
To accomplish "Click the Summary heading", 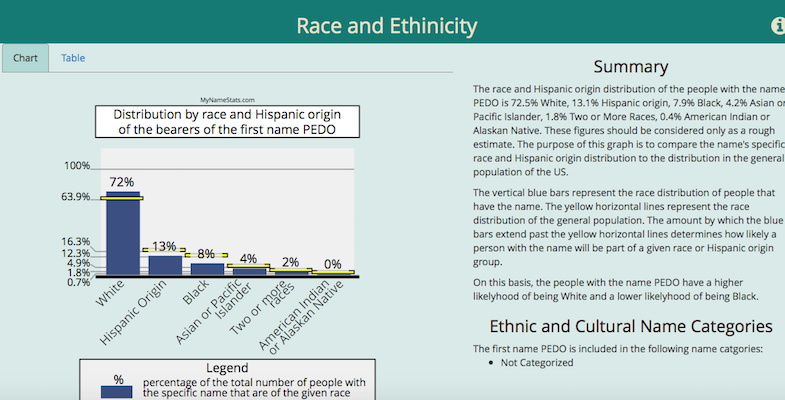I will tap(630, 67).
